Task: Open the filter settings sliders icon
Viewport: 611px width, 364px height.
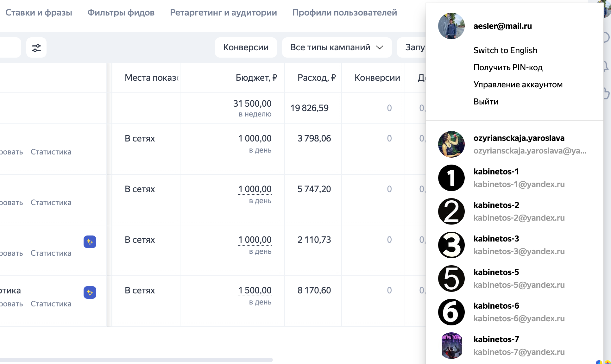Action: 36,48
